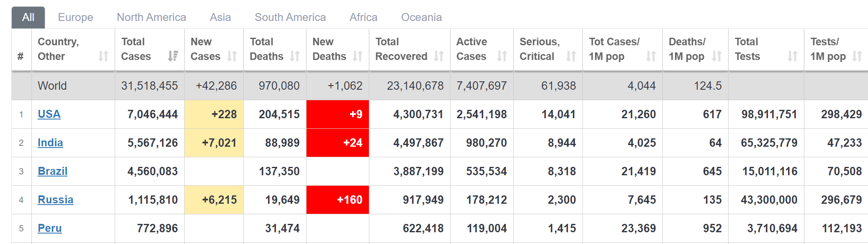This screenshot has height=244, width=868.
Task: Click the Serious, Critical sort icon
Action: (x=571, y=56)
